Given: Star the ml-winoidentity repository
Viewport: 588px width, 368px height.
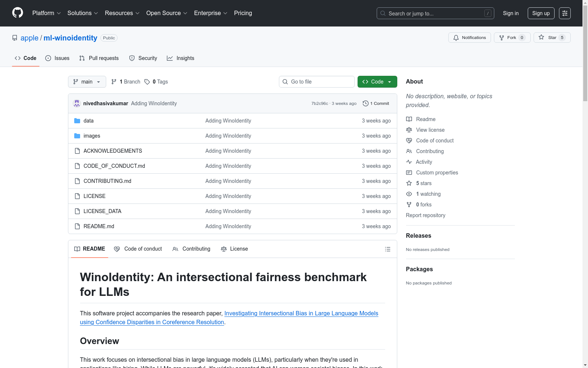Looking at the screenshot, I should 552,38.
